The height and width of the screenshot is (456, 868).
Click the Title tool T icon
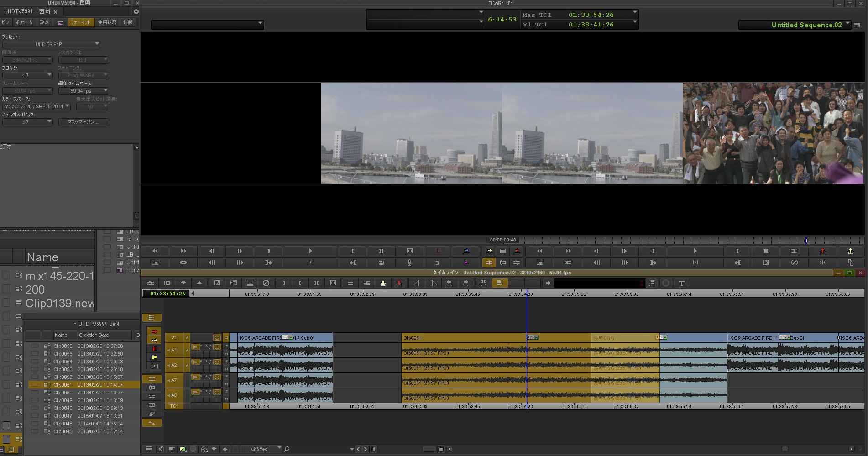coord(681,283)
